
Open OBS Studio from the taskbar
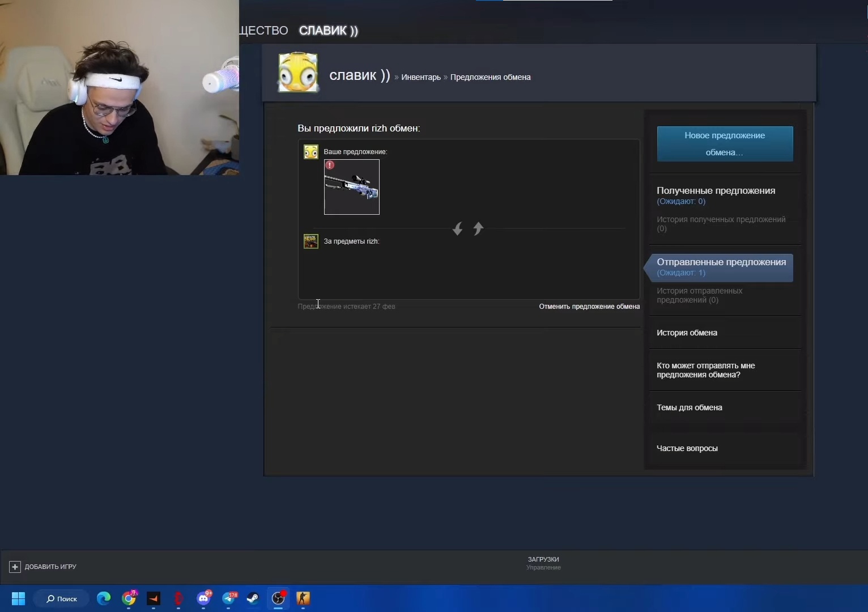pyautogui.click(x=278, y=598)
